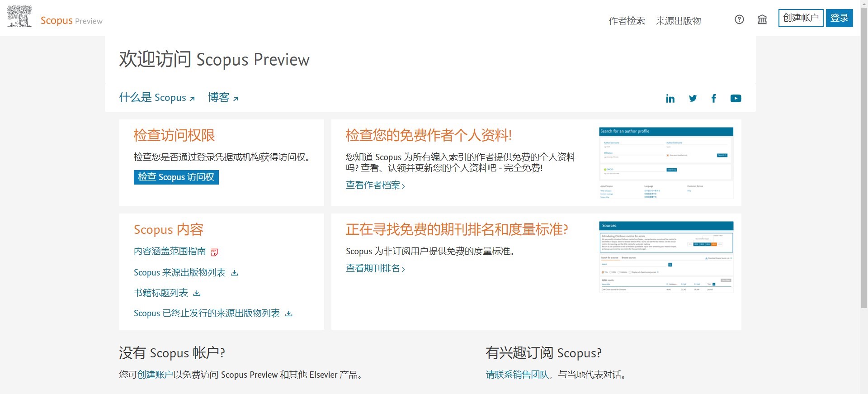The width and height of the screenshot is (868, 394).
Task: Open Scopus Twitter page icon
Action: pos(693,99)
